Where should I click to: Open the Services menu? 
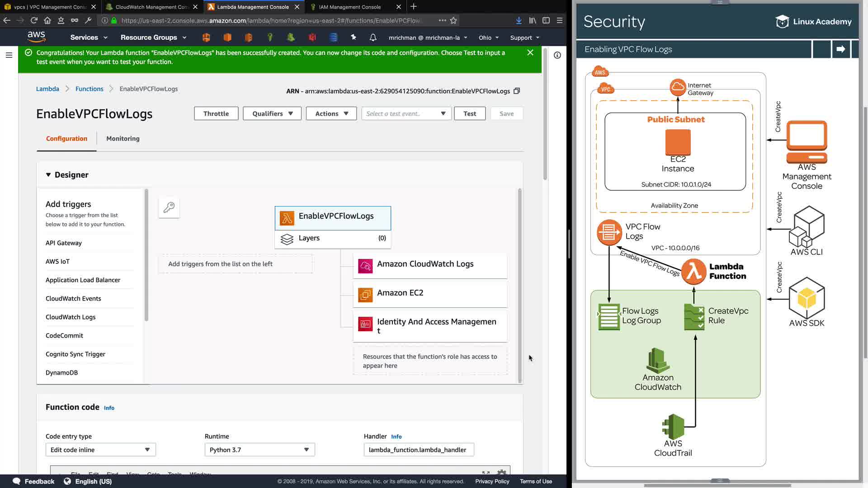(89, 38)
